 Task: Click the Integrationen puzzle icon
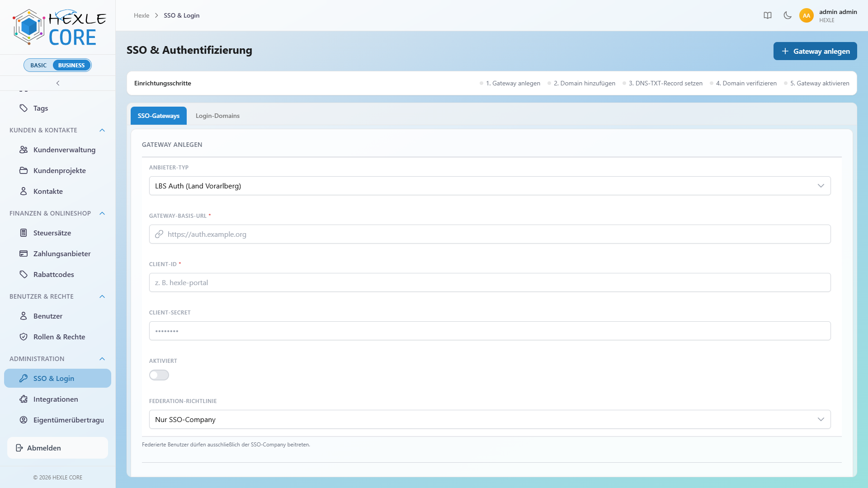click(x=24, y=399)
